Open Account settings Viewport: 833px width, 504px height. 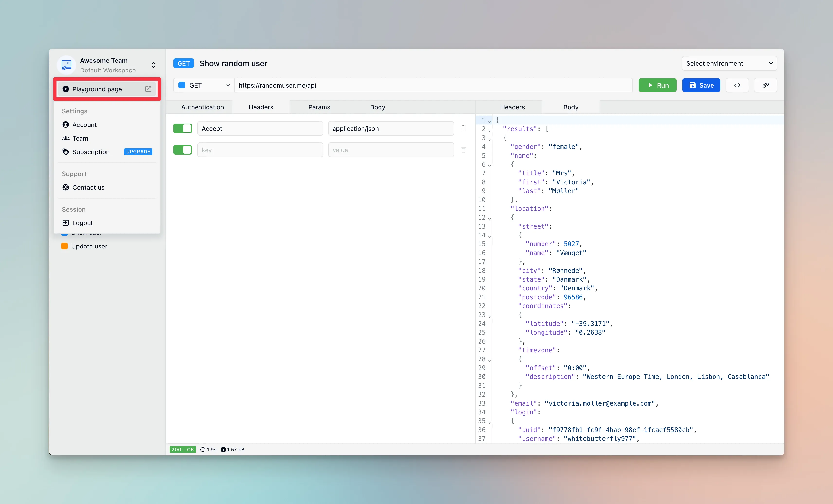click(x=107, y=125)
